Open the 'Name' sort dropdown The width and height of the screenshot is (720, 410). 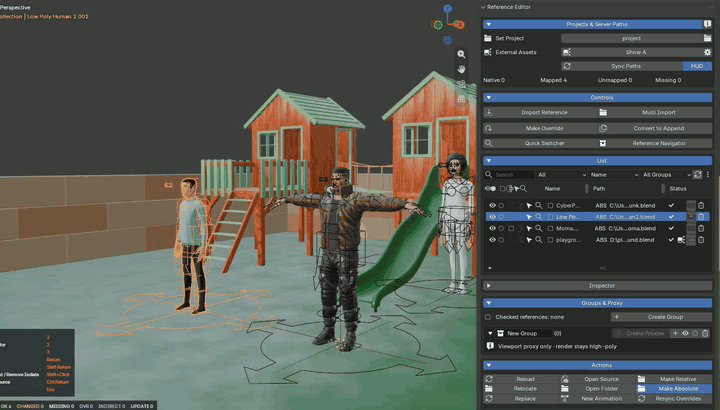click(x=614, y=174)
